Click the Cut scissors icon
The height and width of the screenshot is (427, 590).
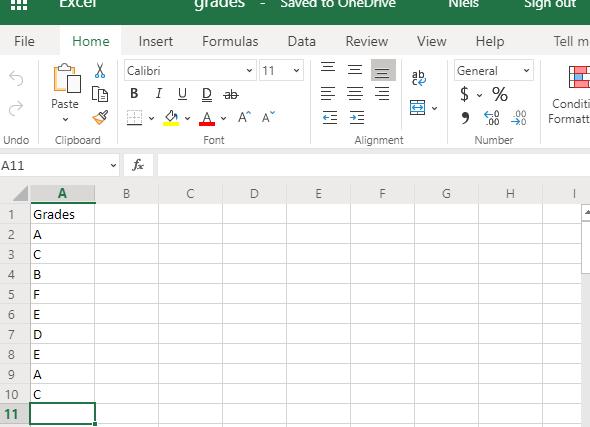[100, 70]
